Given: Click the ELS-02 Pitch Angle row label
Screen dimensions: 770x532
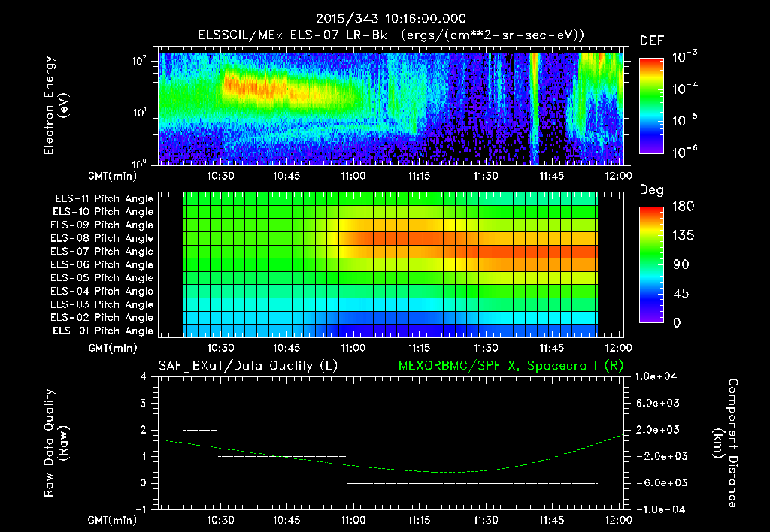Looking at the screenshot, I should coord(102,318).
